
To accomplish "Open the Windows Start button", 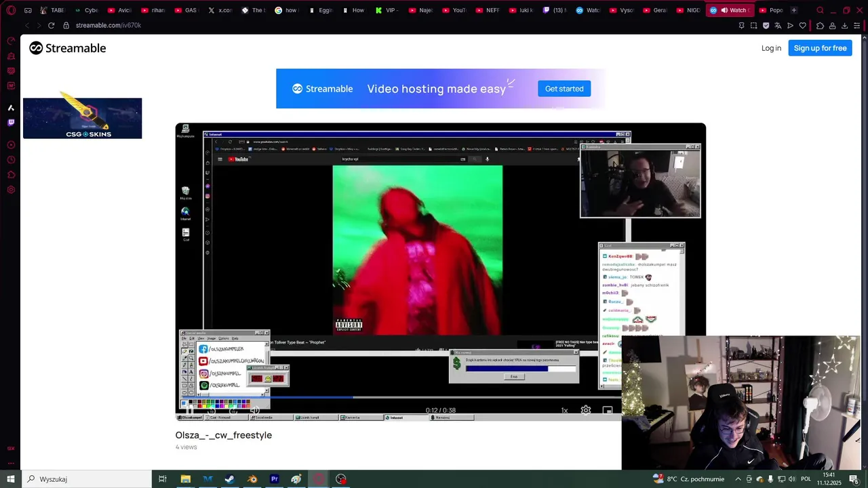I will click(11, 479).
